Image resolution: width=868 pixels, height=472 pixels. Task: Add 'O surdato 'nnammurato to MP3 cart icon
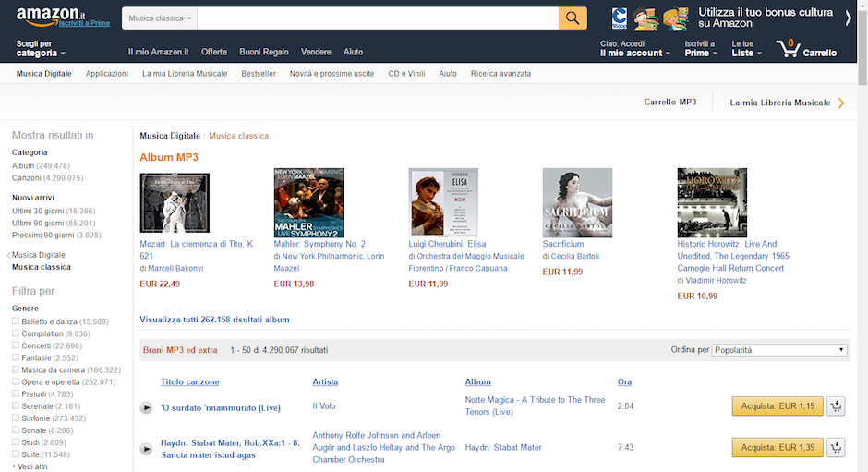tap(836, 406)
